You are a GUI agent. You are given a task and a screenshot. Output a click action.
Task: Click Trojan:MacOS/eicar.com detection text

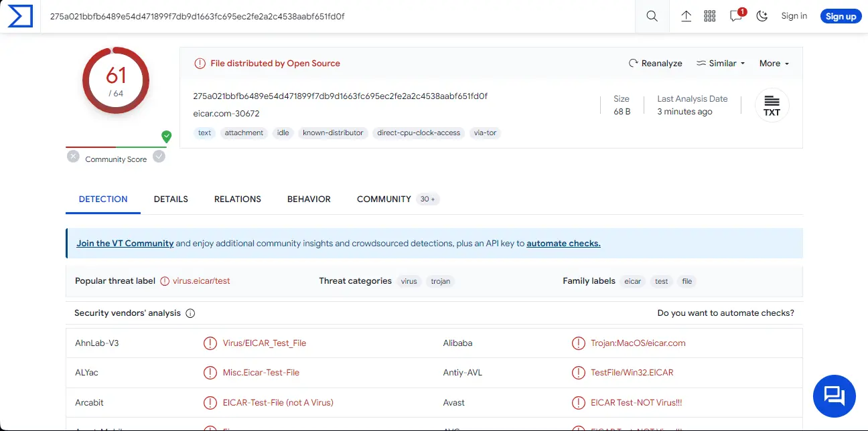point(638,343)
